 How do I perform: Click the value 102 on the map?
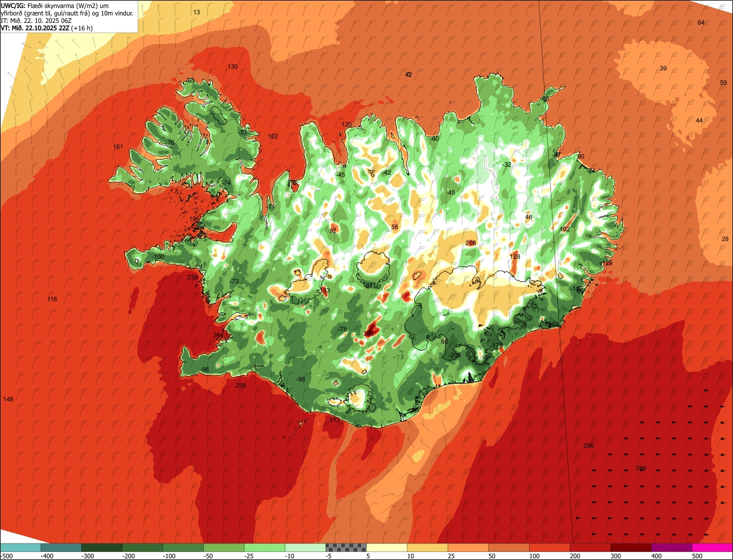pos(565,229)
